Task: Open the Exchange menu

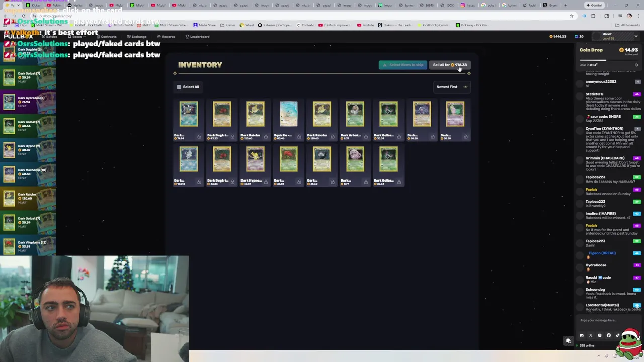Action: click(x=136, y=37)
